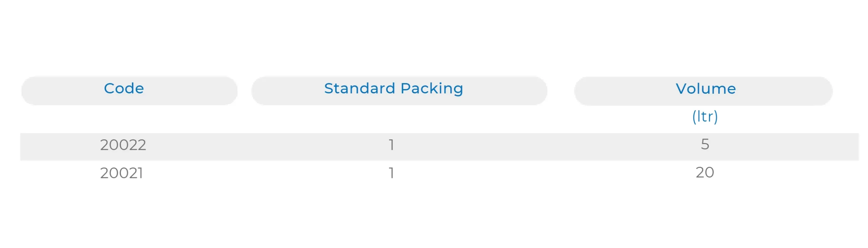The height and width of the screenshot is (248, 868).
Task: Select product code 20021
Action: coord(121,173)
